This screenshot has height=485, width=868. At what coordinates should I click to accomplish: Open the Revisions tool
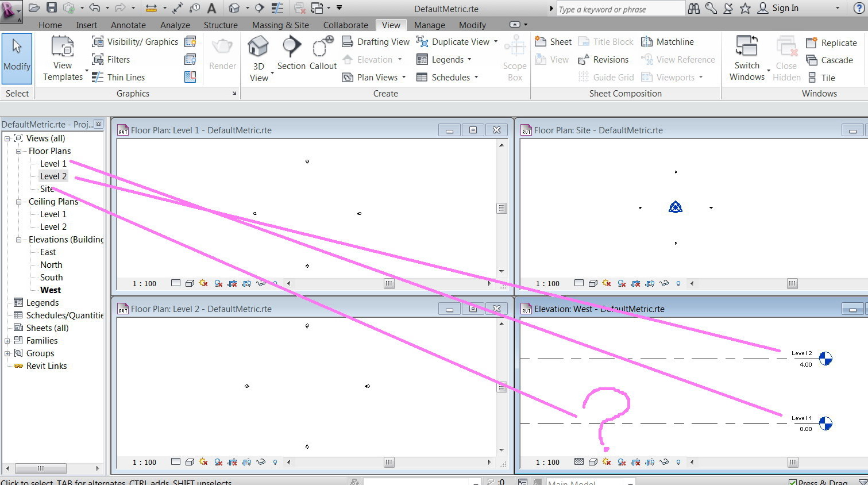603,60
